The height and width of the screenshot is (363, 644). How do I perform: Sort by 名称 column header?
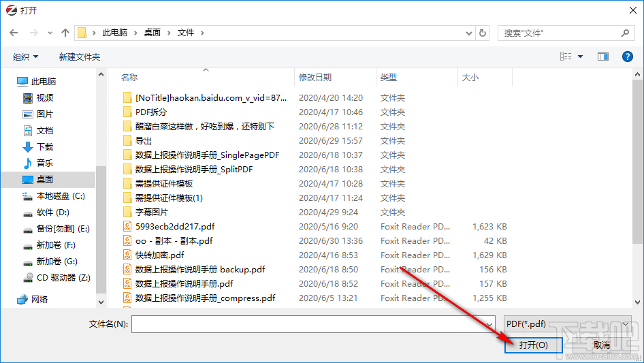pos(129,77)
